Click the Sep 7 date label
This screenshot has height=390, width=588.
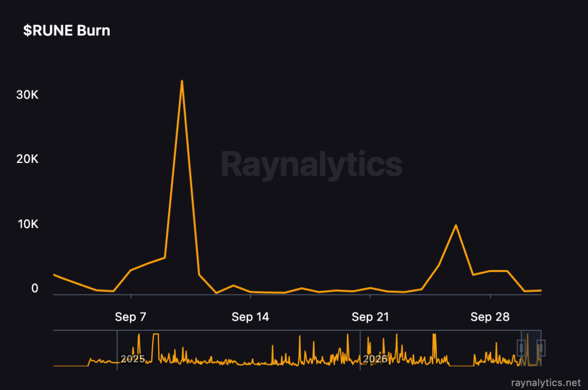tap(131, 317)
